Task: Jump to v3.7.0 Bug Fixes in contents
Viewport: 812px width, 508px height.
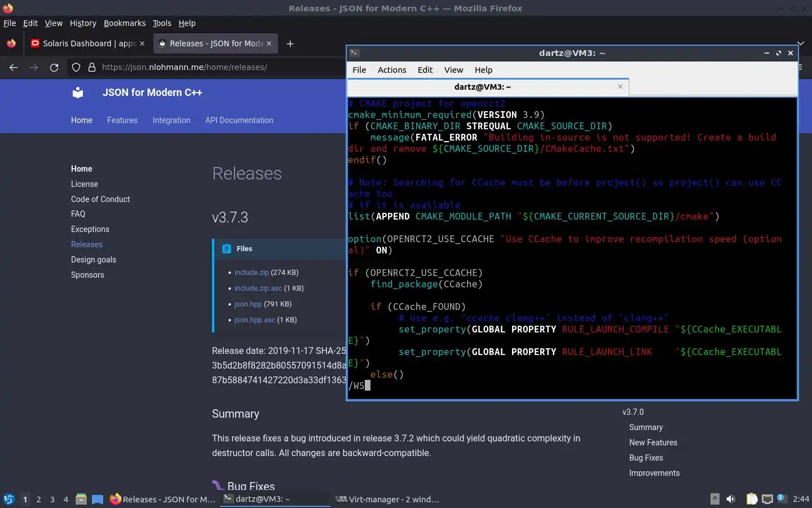Action: pos(646,458)
